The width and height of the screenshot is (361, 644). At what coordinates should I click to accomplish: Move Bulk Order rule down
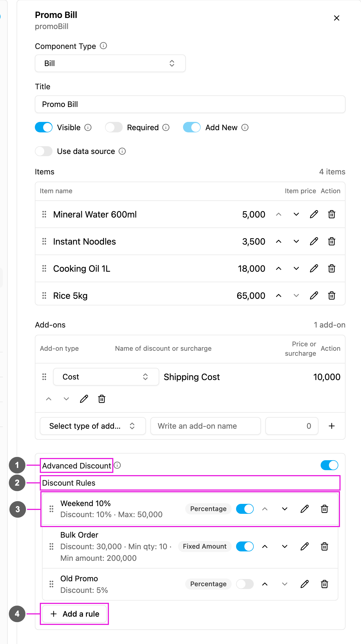(285, 546)
